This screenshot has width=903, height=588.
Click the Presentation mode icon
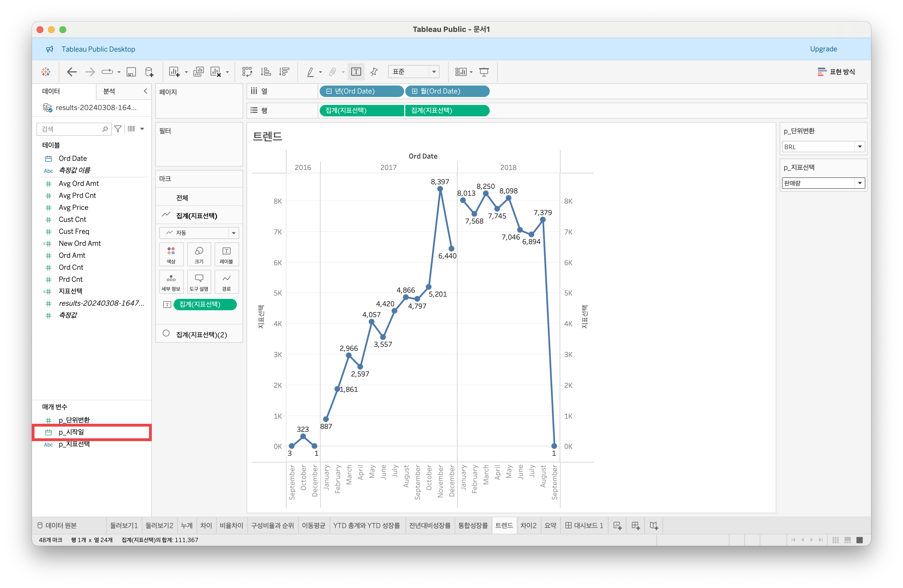pyautogui.click(x=484, y=72)
